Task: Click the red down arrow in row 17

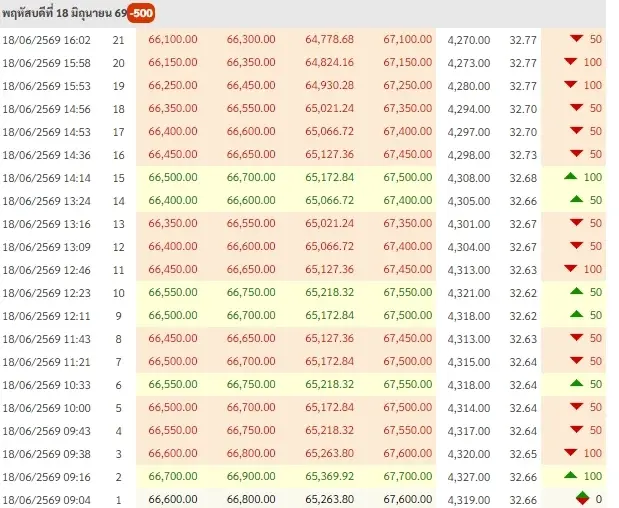Action: pos(576,130)
